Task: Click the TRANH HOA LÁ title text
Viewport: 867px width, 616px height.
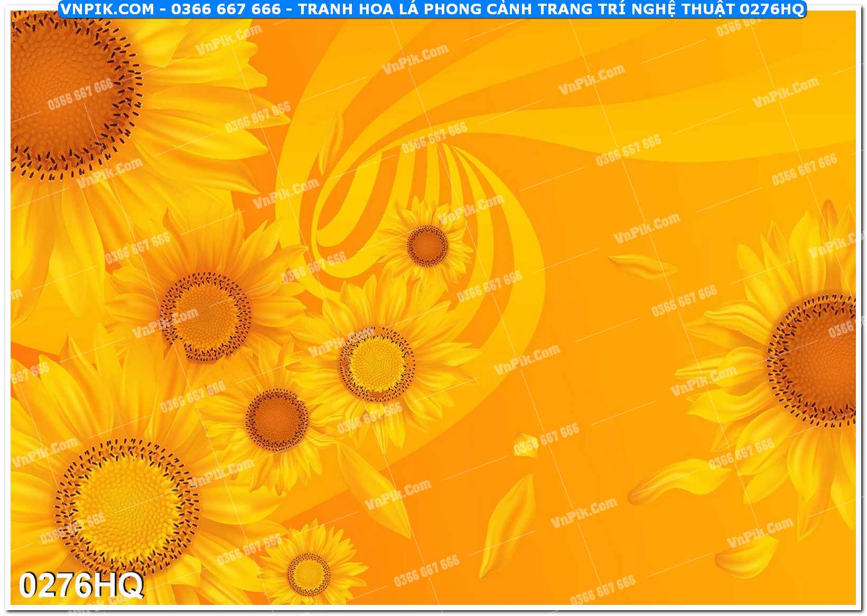Action: click(x=359, y=9)
